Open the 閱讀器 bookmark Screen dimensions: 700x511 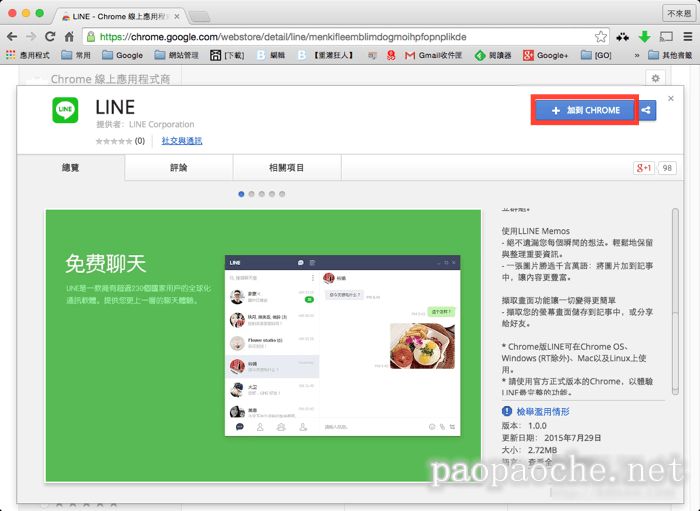coord(493,55)
